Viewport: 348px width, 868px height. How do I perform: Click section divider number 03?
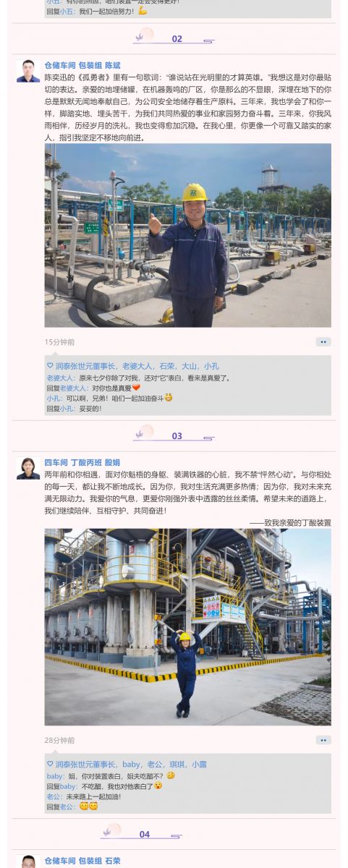(177, 436)
